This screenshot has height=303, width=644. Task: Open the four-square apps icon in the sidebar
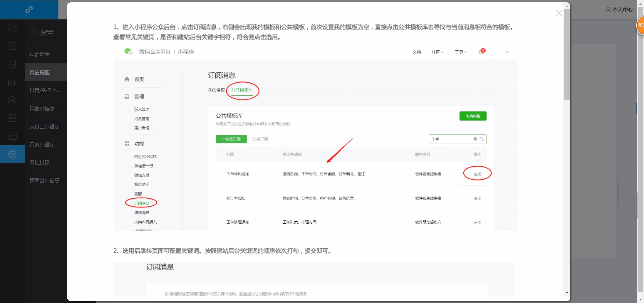click(12, 118)
